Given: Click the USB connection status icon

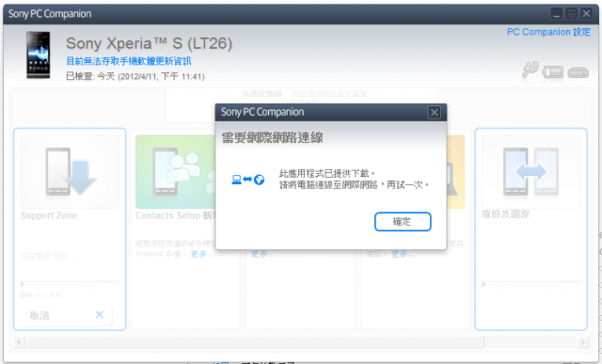Looking at the screenshot, I should click(x=531, y=70).
